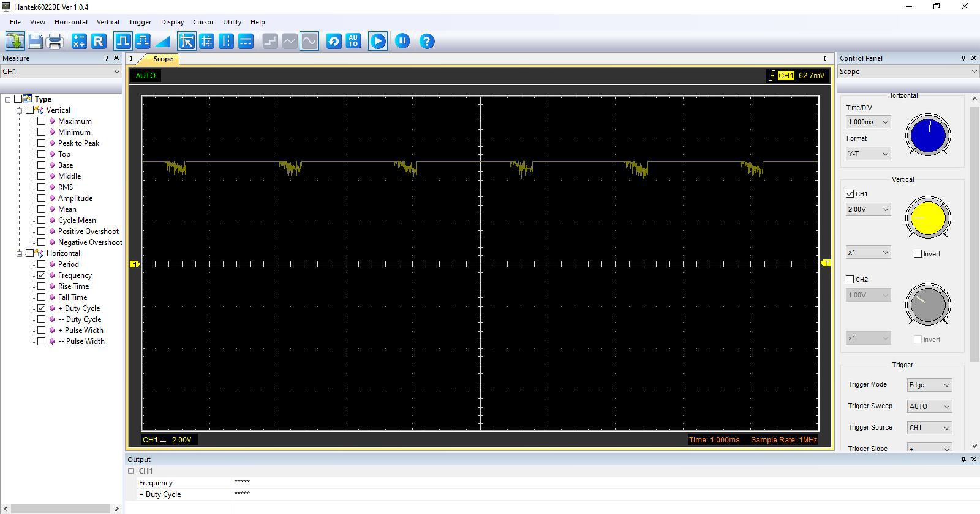The width and height of the screenshot is (980, 514).
Task: Open the Format Y-T dropdown
Action: coord(868,154)
